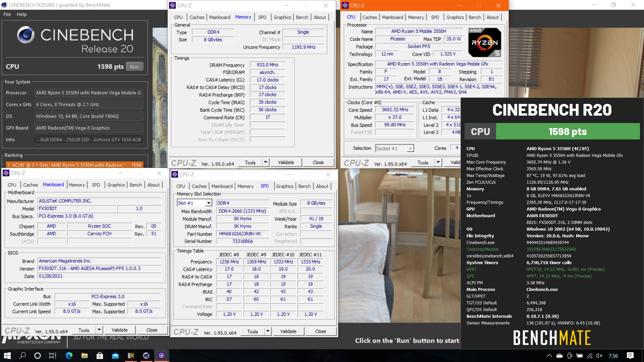Open Task View on the taskbar
The height and width of the screenshot is (362, 644).
pyautogui.click(x=53, y=356)
